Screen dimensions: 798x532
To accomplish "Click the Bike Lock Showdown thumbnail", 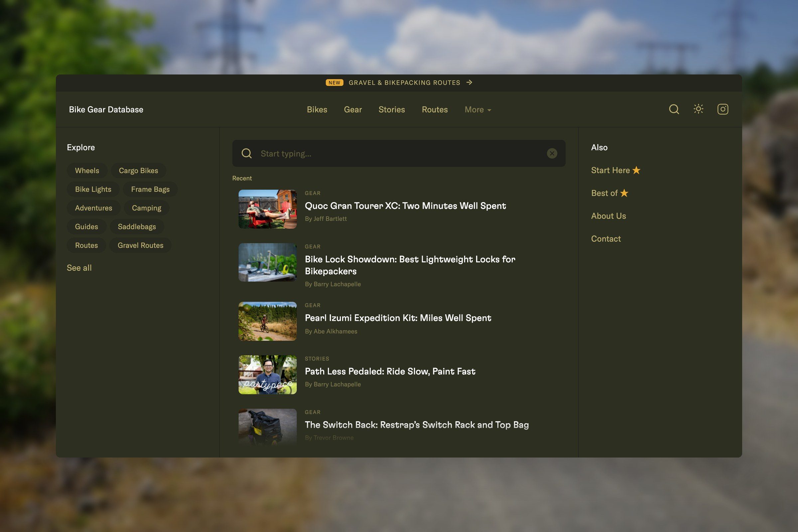I will [267, 262].
